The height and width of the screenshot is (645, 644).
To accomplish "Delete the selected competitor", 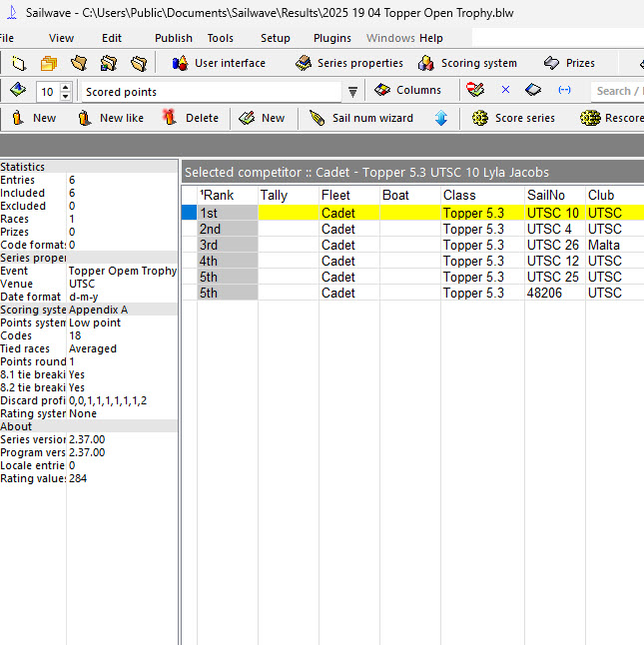I will click(191, 118).
